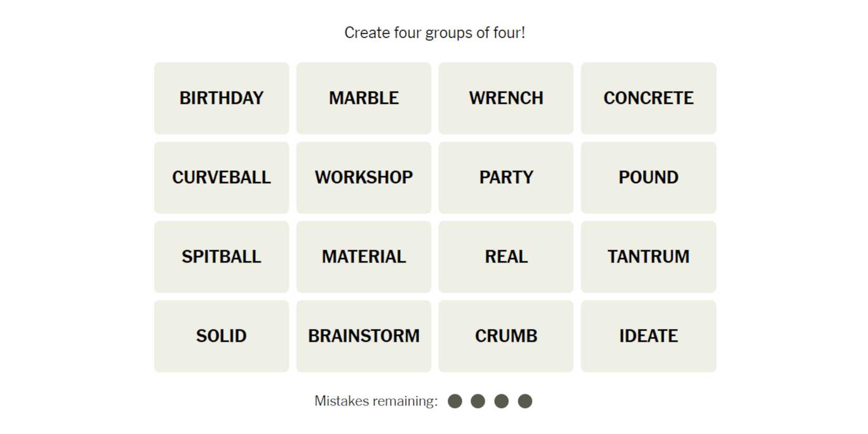Screen dimensions: 868x434
Task: Click the 'Create four groups of four!' heading
Action: (x=435, y=33)
